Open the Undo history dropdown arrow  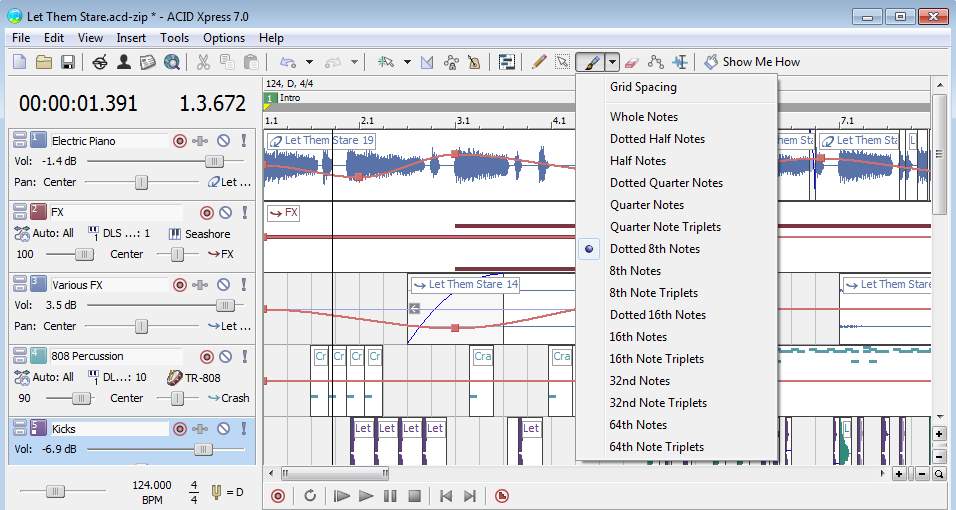(x=309, y=62)
